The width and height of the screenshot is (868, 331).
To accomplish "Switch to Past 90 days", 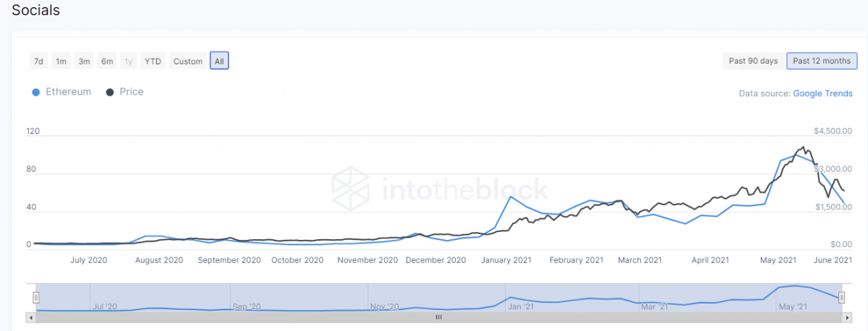I will point(753,61).
